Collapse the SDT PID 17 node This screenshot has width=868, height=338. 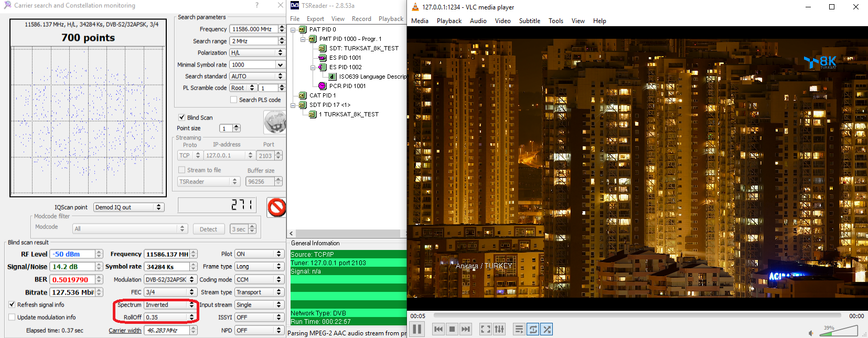(293, 105)
